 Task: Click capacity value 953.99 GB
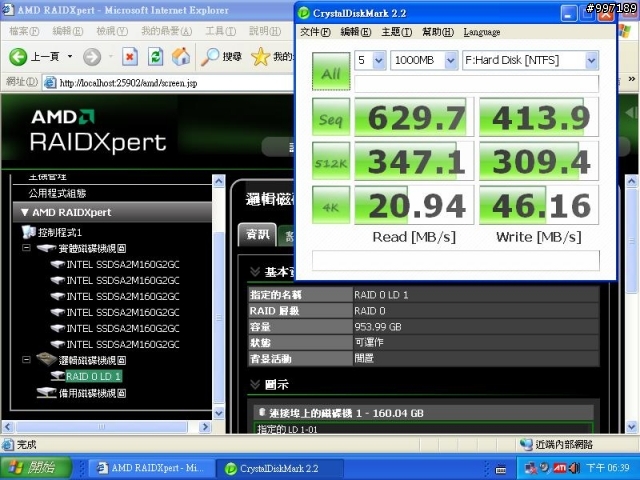click(378, 327)
